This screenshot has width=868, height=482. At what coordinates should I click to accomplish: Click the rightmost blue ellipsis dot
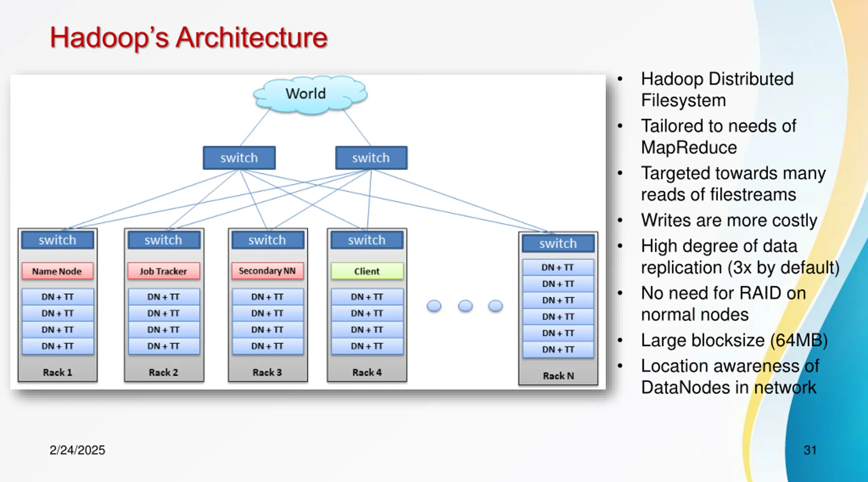[x=495, y=306]
